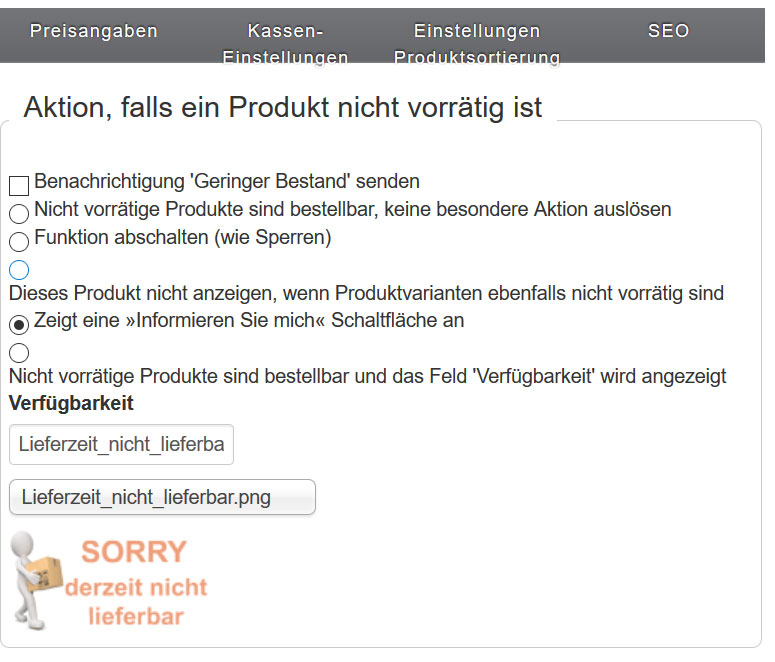
Task: Click the bold 'Verfügbarkeit' field label
Action: (71, 403)
